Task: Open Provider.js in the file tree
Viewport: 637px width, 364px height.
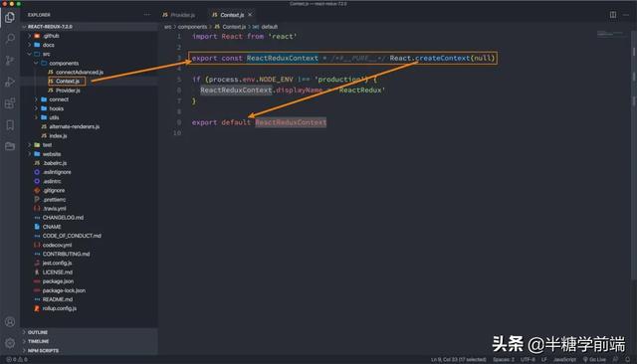Action: [89, 91]
